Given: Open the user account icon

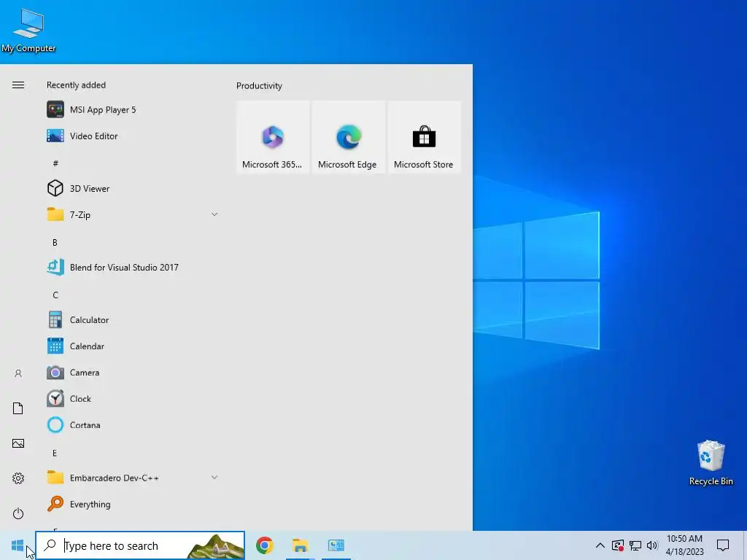Looking at the screenshot, I should point(18,373).
